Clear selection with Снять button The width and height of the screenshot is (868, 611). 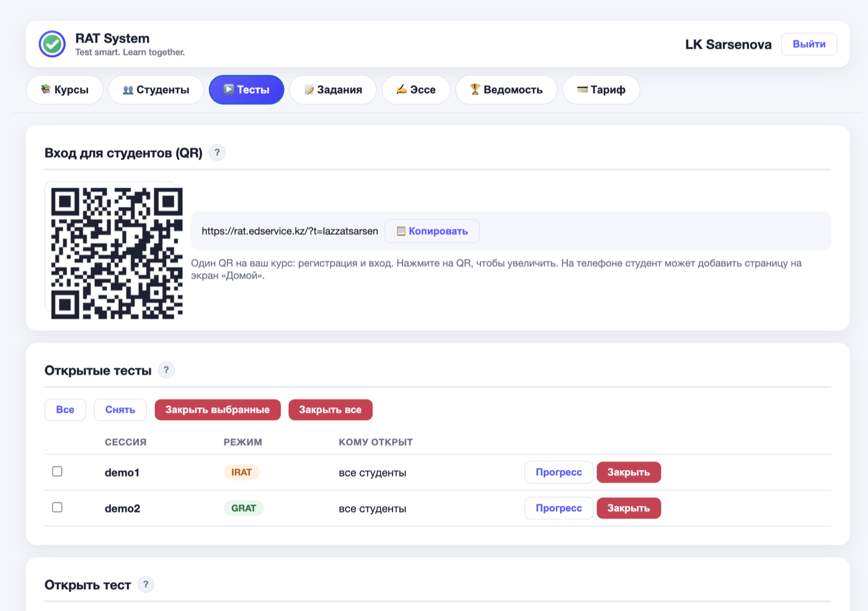tap(120, 409)
